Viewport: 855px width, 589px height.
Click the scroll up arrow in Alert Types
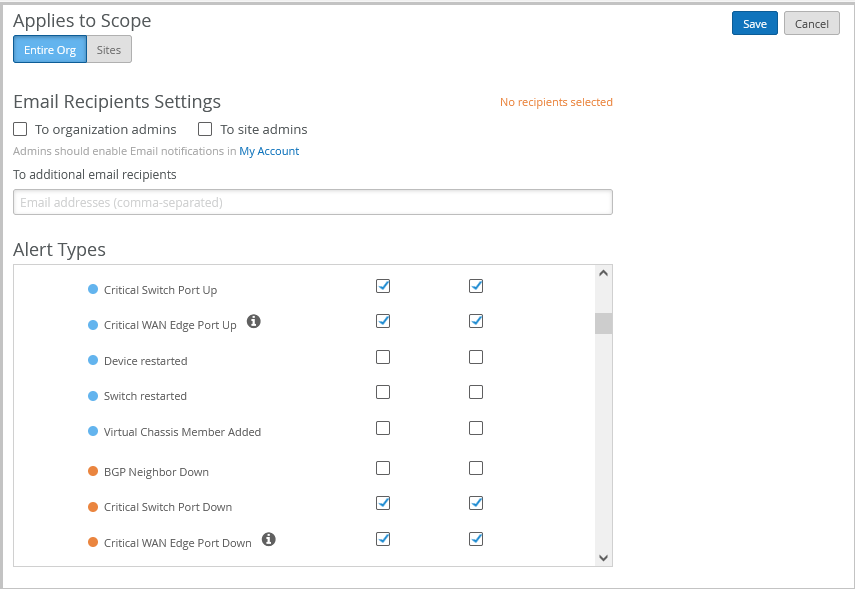coord(603,273)
